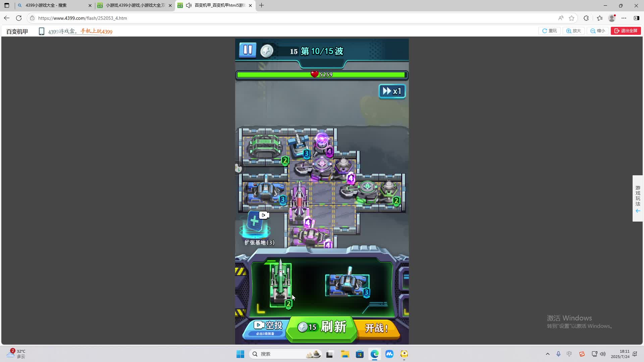
Task: Add page to favorites star icon
Action: tap(572, 18)
